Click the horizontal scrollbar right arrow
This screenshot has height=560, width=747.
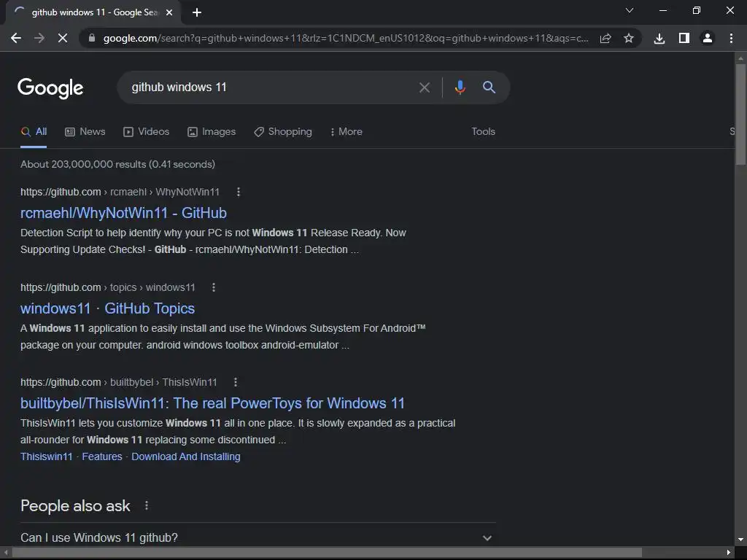click(729, 553)
